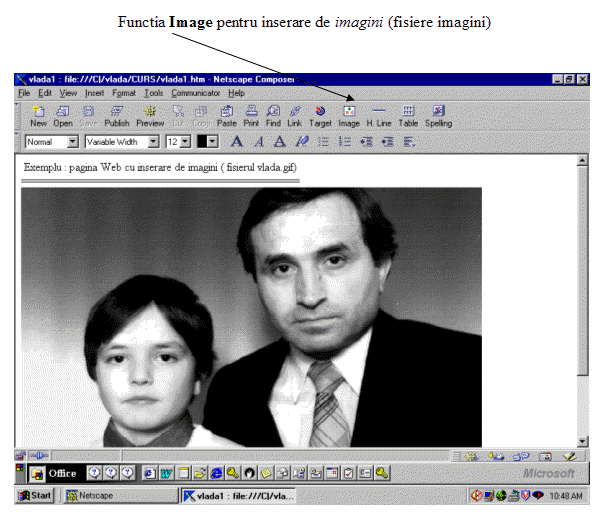Insert a table using Table icon
The image size is (612, 524).
pos(408,115)
